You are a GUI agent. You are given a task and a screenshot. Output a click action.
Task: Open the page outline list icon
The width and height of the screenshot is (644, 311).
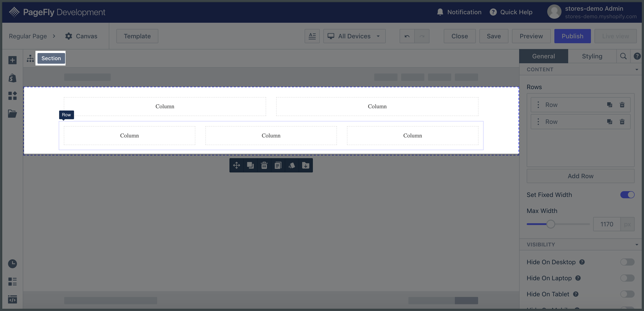12,282
